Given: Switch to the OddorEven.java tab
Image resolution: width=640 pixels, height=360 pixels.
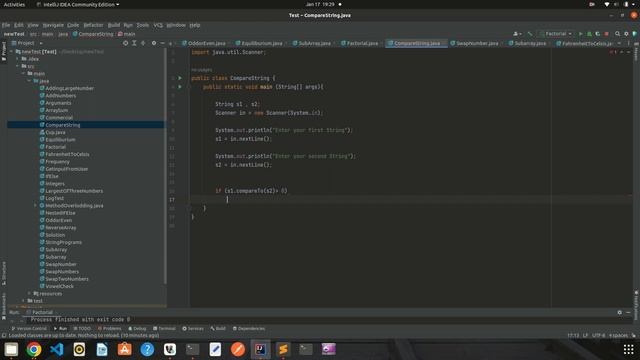Looking at the screenshot, I should 206,43.
